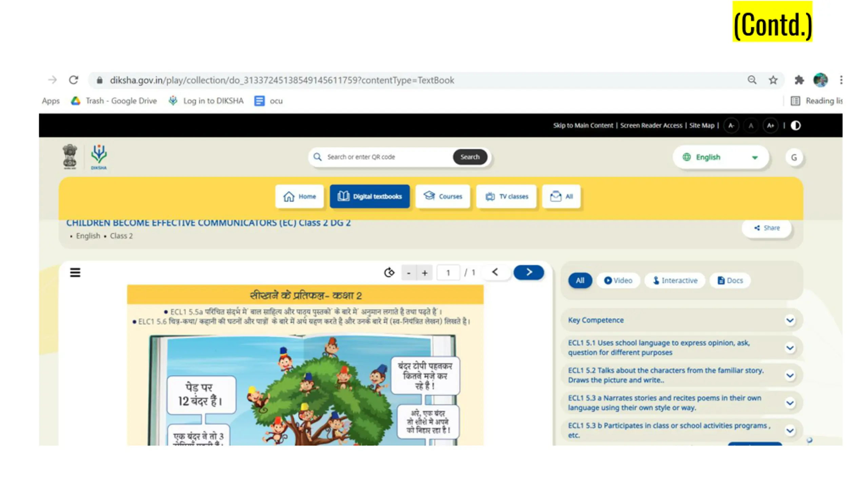868x488 pixels.
Task: Go to next page with blue arrow
Action: [529, 272]
